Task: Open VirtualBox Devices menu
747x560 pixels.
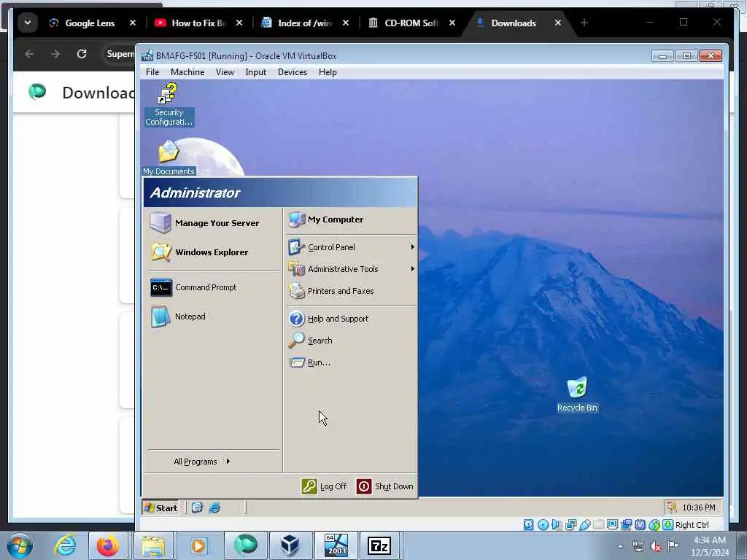Action: (293, 72)
